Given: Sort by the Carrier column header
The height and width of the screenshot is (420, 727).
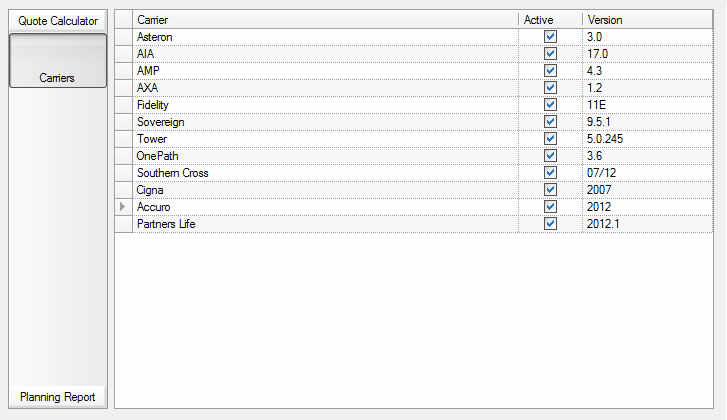Looking at the screenshot, I should point(325,20).
